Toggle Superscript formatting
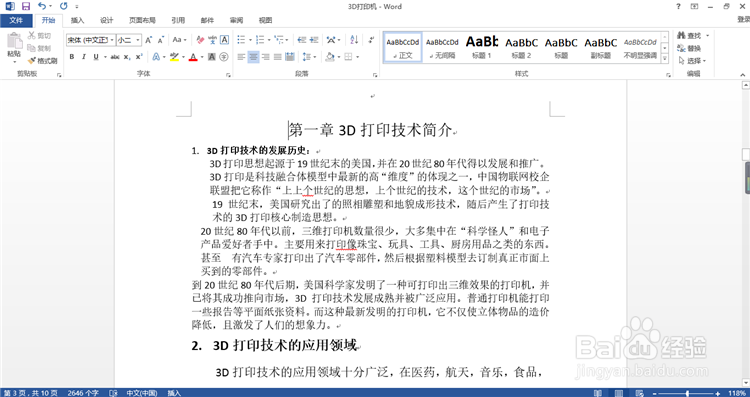750x397 pixels. [139, 57]
